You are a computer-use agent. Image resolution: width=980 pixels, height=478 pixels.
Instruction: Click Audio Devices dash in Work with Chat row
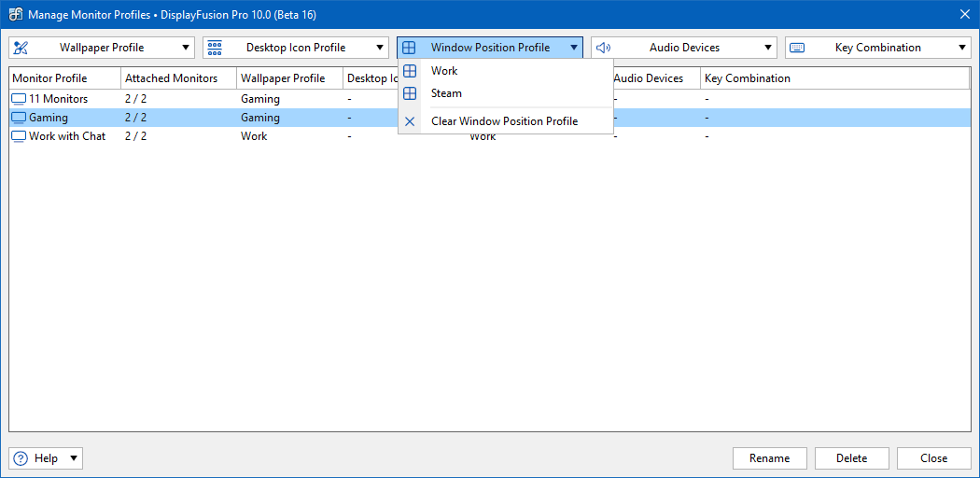coord(616,136)
